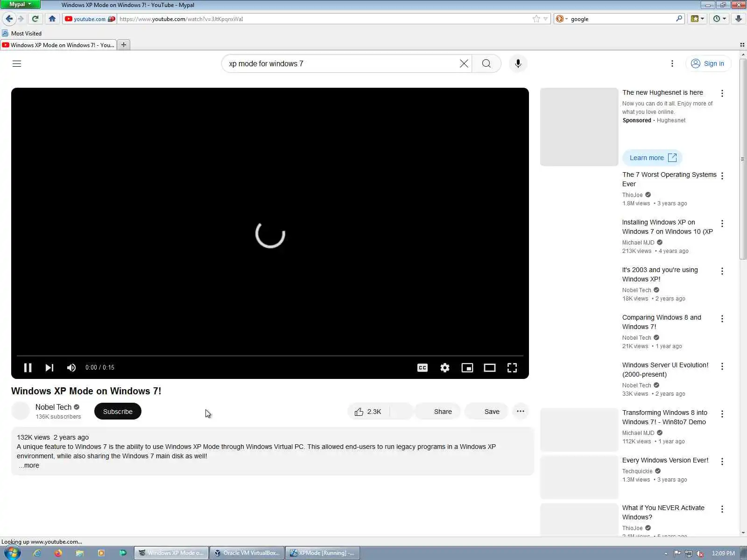
Task: Open a new browser tab
Action: pos(124,45)
